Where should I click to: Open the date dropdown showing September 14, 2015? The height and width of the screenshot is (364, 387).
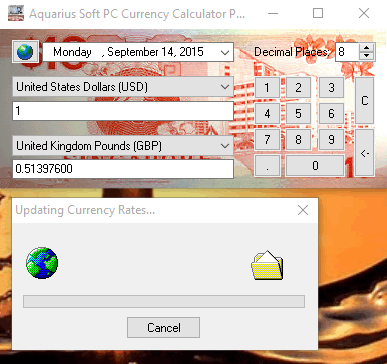click(225, 52)
